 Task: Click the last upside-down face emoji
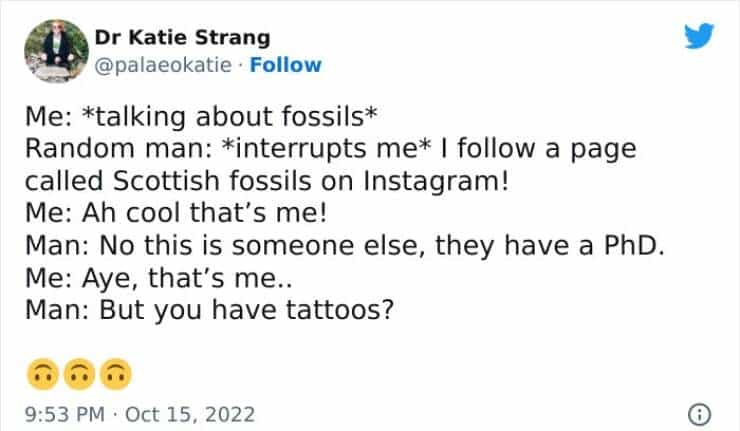[x=117, y=373]
